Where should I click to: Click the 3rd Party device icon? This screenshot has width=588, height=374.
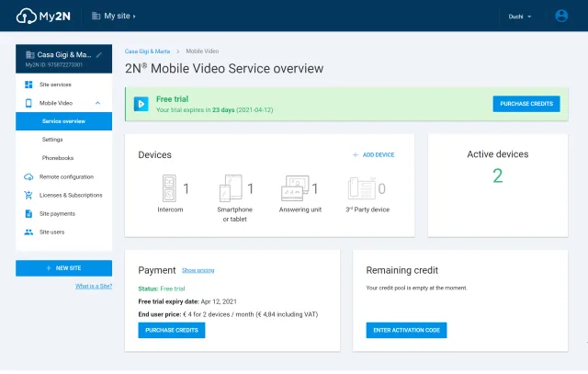click(361, 188)
